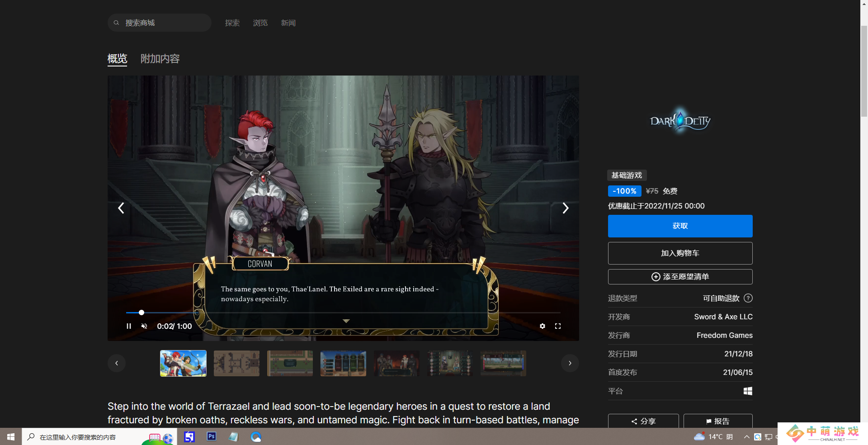Viewport: 868px width, 445px height.
Task: Click 加入购物车 add to cart button
Action: coord(680,253)
